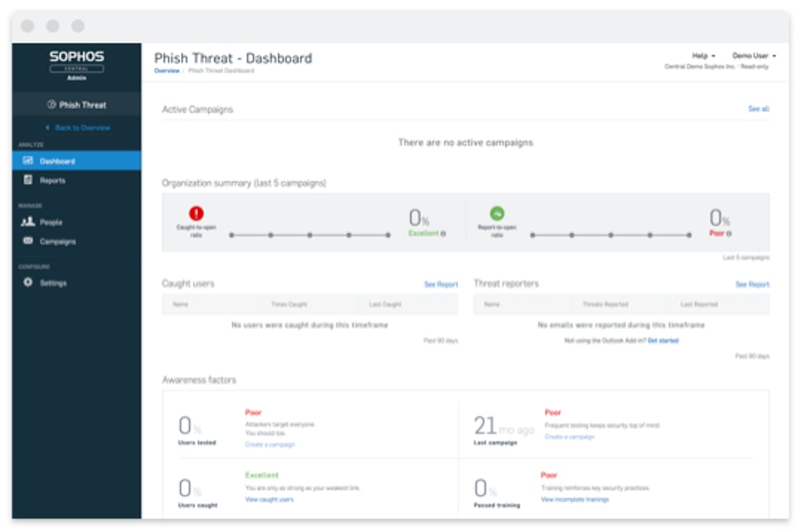
Task: Click View incomplete trainings link
Action: pyautogui.click(x=574, y=499)
